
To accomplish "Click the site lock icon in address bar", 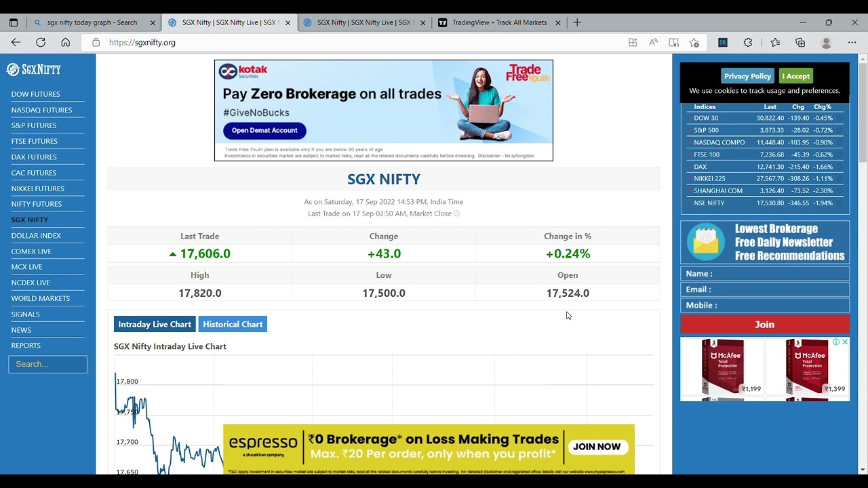I will point(96,42).
